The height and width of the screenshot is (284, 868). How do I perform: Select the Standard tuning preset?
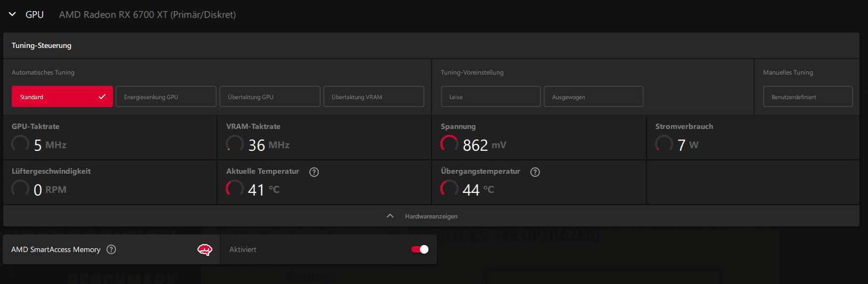62,96
